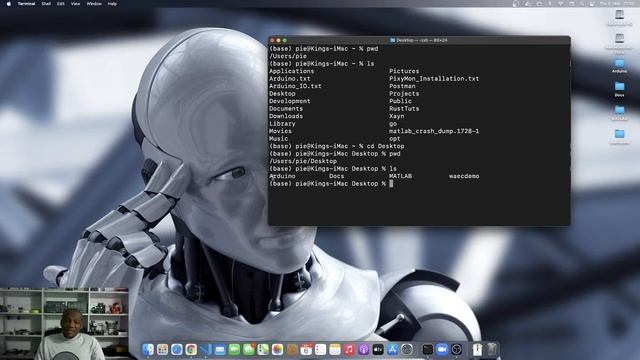Open Contacts from the dock
Screen dimensions: 640x360
(x=292, y=349)
